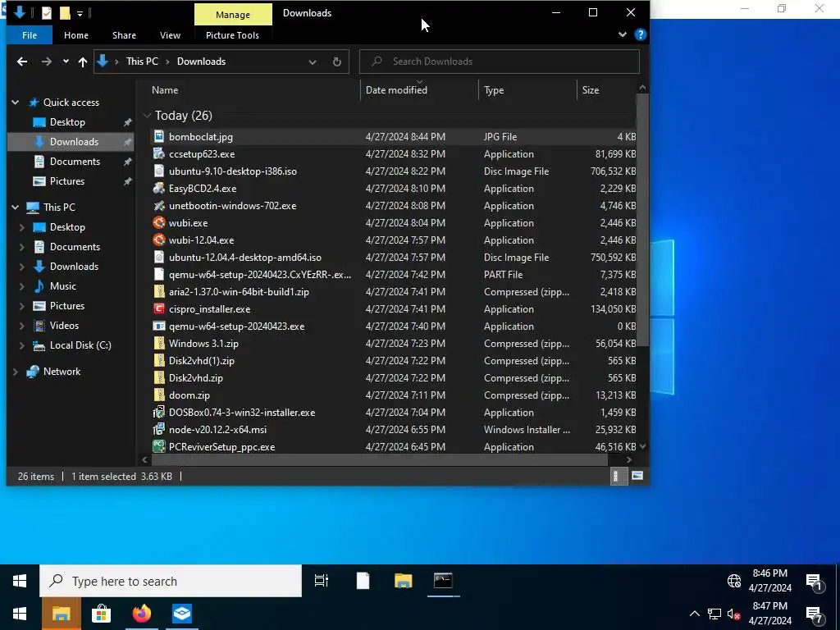Collapse the Today (26) group

pos(147,116)
